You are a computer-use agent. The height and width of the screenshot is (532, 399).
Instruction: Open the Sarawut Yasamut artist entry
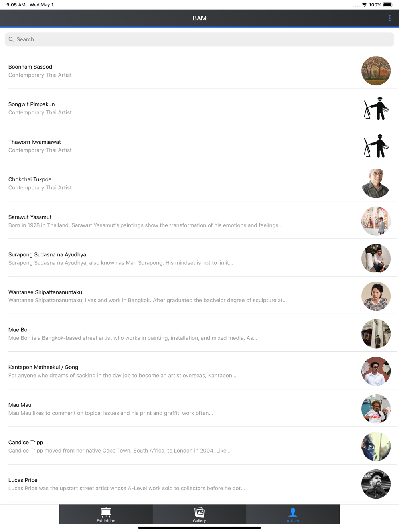199,221
